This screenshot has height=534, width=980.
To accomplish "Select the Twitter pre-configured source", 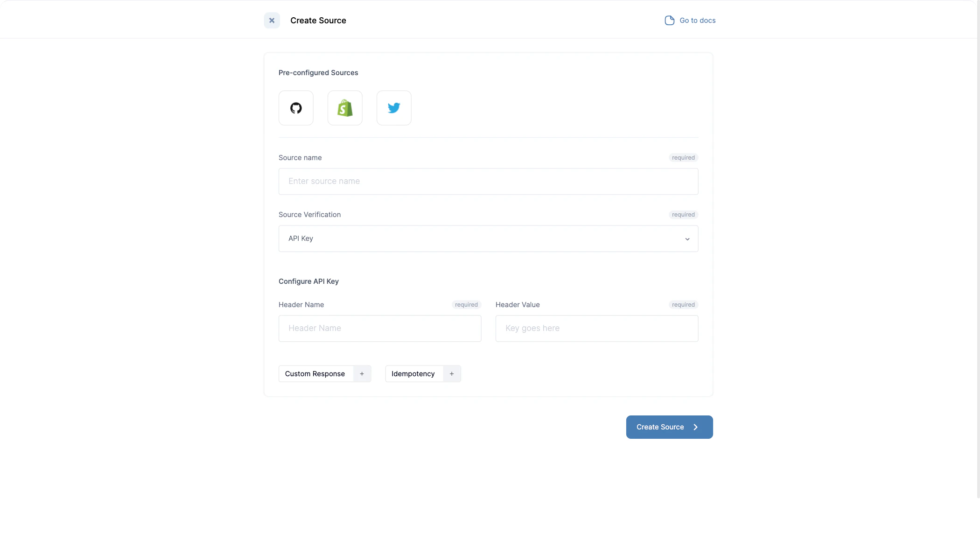I will click(x=394, y=108).
